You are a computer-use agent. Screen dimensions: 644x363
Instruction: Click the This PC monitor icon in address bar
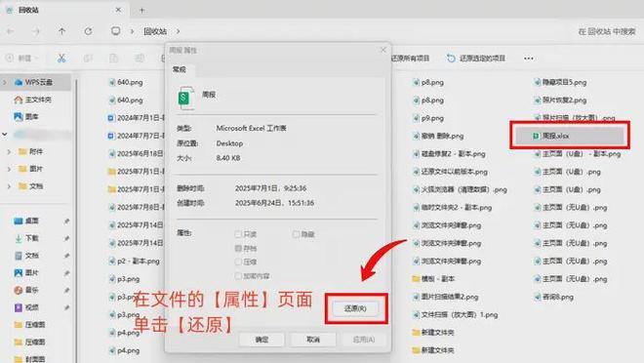(116, 31)
